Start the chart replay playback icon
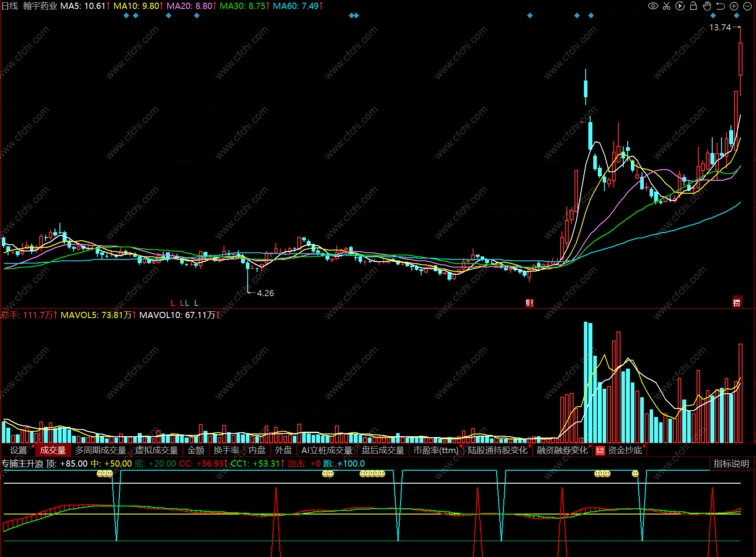This screenshot has height=557, width=756. (680, 6)
